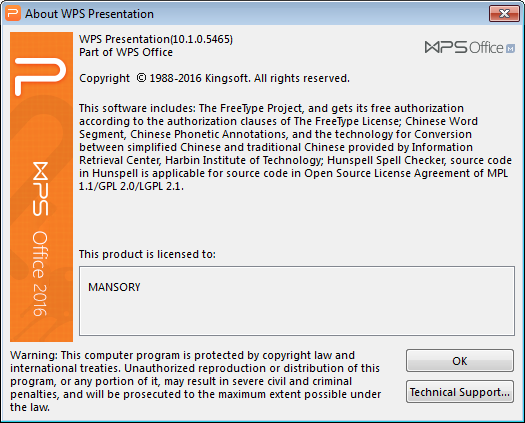The width and height of the screenshot is (525, 423).
Task: Click the WPS Presentation(10.1.0.5465) version text
Action: click(x=156, y=39)
